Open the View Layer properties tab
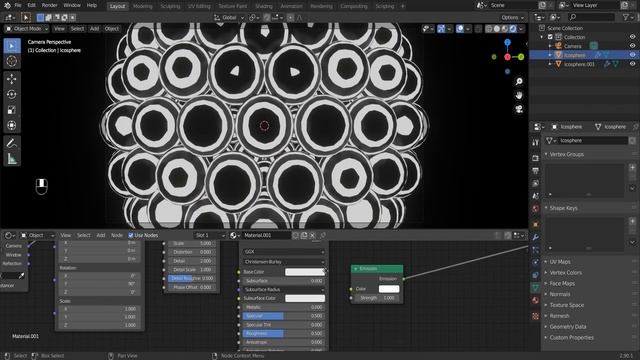 click(536, 183)
